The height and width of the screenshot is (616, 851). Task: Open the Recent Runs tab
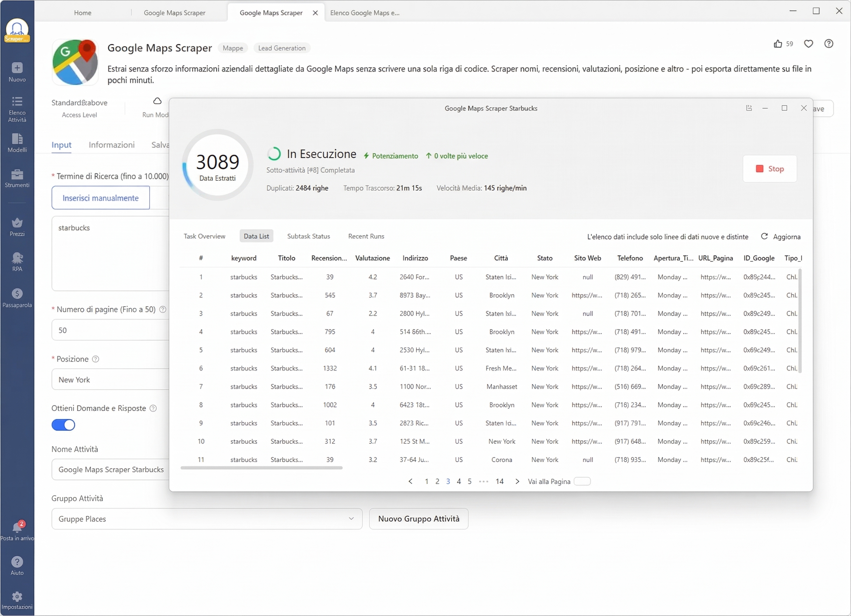point(366,236)
